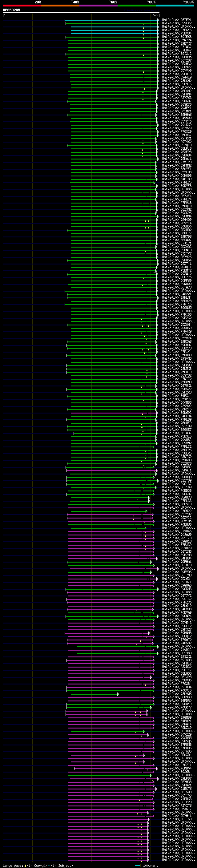Select label UniRef100_Q9LMT3
This screenshot has height=868, width=197.
(x=176, y=74)
